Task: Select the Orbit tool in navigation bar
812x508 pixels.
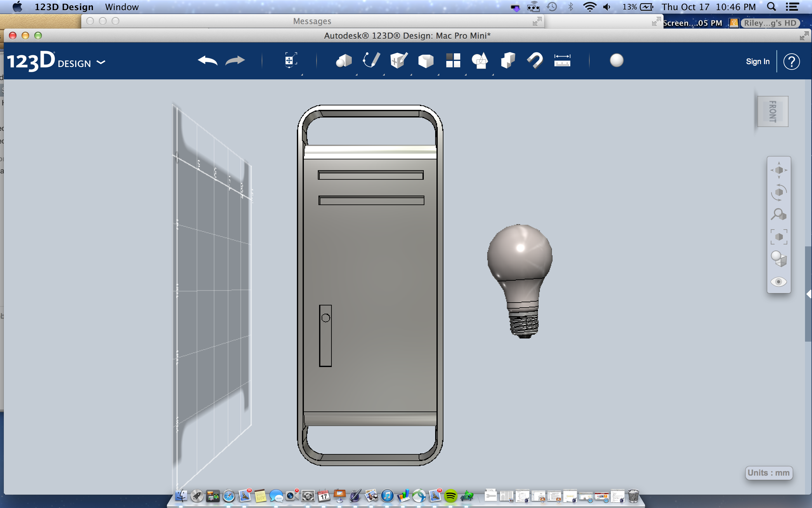Action: tap(779, 192)
